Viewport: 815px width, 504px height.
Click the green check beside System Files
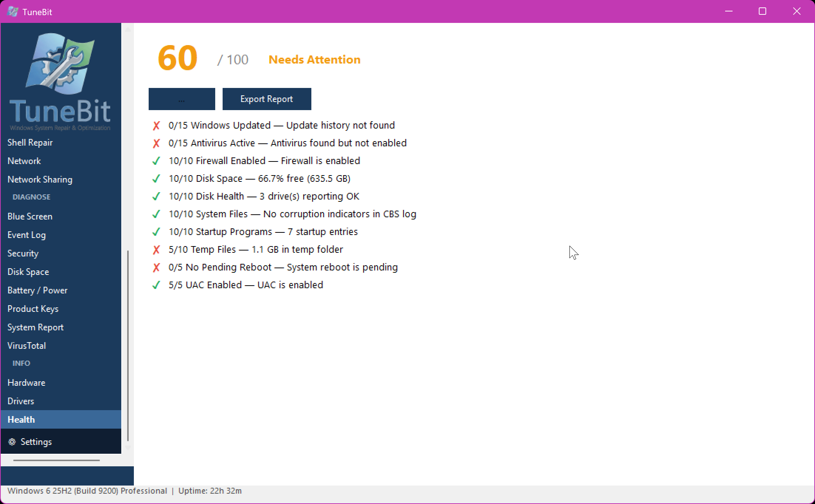pyautogui.click(x=156, y=214)
